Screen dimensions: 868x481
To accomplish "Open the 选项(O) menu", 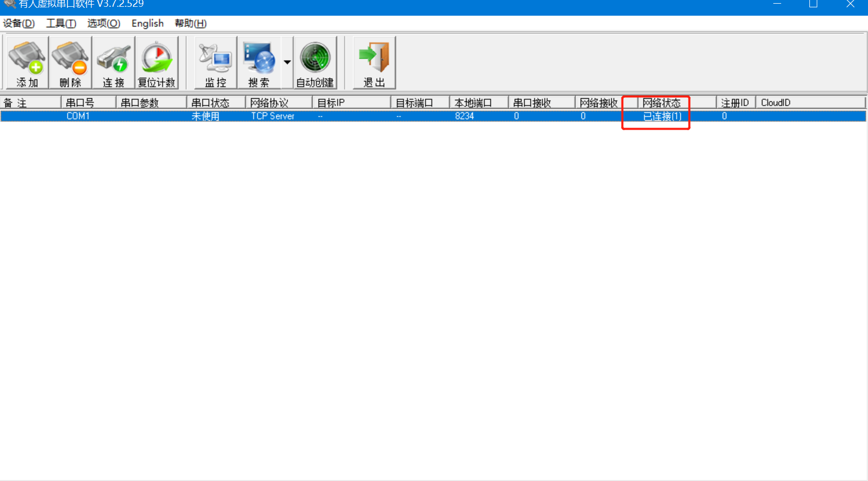I will pyautogui.click(x=104, y=24).
